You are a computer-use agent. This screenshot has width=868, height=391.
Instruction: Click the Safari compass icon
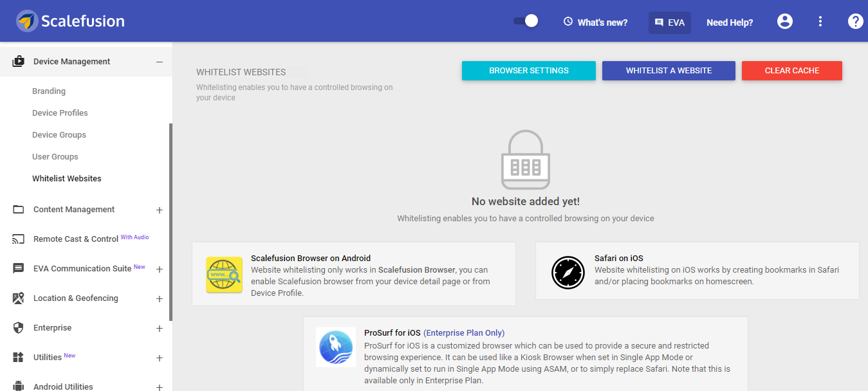pos(568,273)
